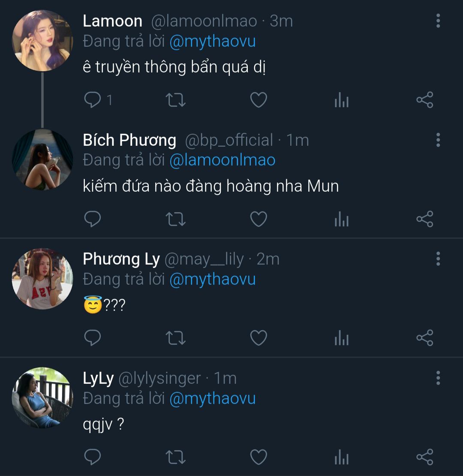This screenshot has height=476, width=463.
Task: Open the Bích Phương display name
Action: point(129,140)
